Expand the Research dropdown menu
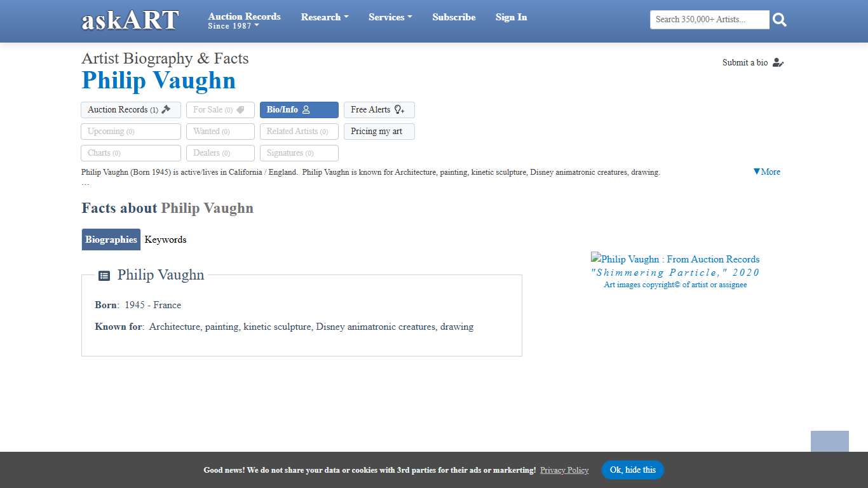This screenshot has height=488, width=868. 324,17
